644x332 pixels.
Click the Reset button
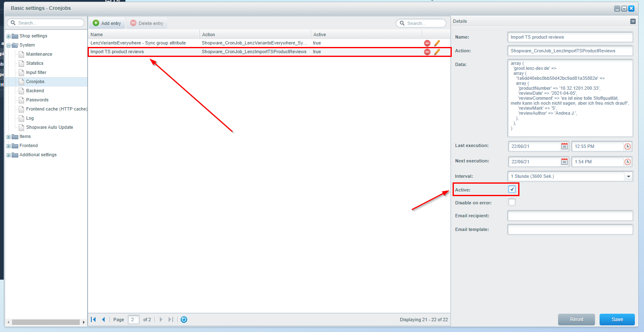pos(576,319)
